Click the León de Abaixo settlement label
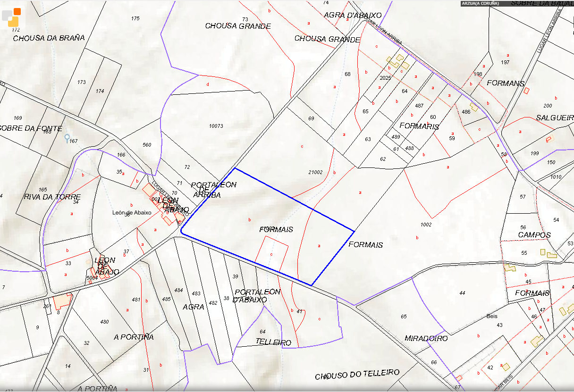Screen dimensions: 574x392 coord(131,212)
